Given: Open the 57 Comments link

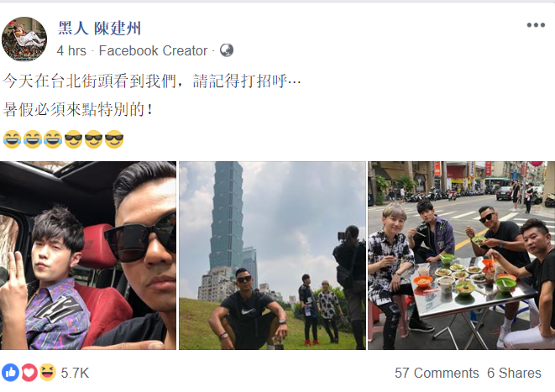Looking at the screenshot, I should [x=437, y=373].
